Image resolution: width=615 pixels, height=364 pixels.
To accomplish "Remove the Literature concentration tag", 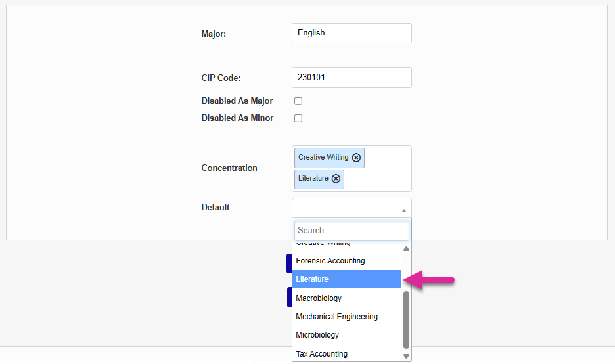I will [x=336, y=179].
